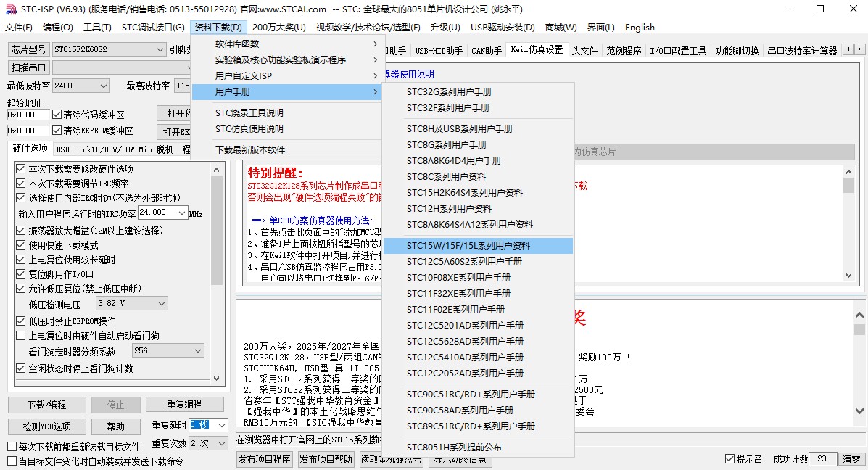Expand 用户自定义ISP submenu
This screenshot has width=868, height=470.
coord(286,76)
